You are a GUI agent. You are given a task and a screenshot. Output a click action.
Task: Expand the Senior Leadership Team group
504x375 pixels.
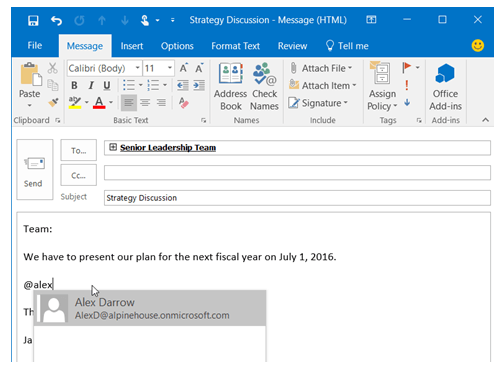(113, 147)
